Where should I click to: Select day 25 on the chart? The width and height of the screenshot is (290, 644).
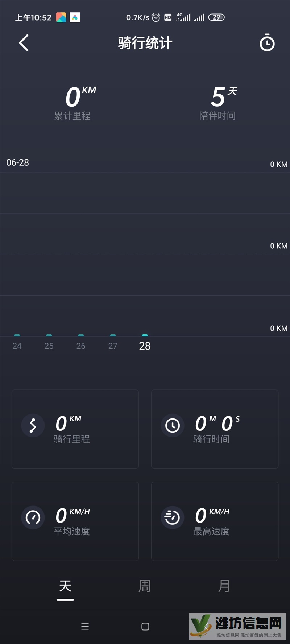pos(49,346)
